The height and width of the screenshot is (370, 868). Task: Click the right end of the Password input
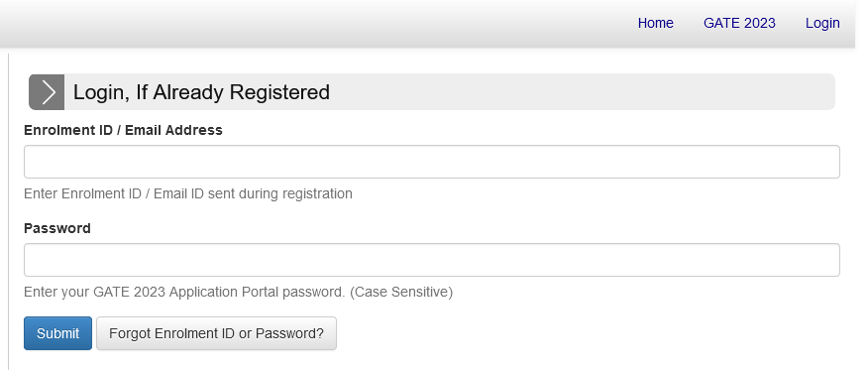[819, 260]
